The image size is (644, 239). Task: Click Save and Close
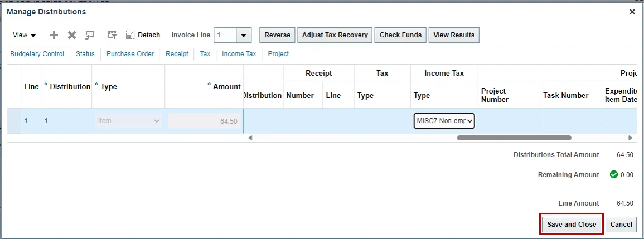(x=572, y=225)
